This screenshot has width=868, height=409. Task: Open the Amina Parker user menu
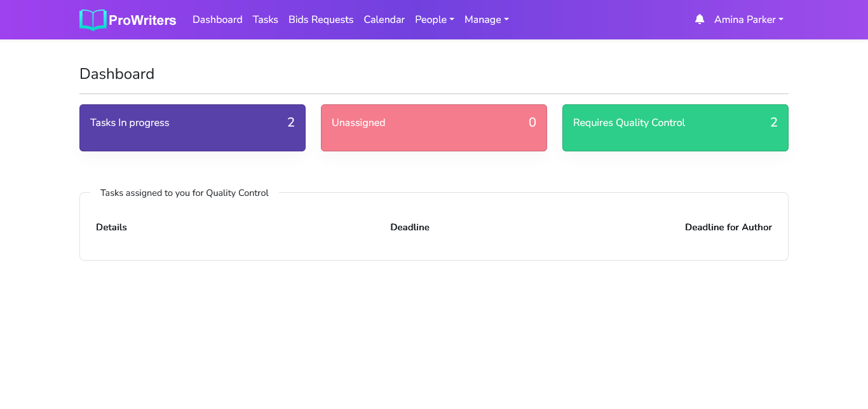pos(749,20)
